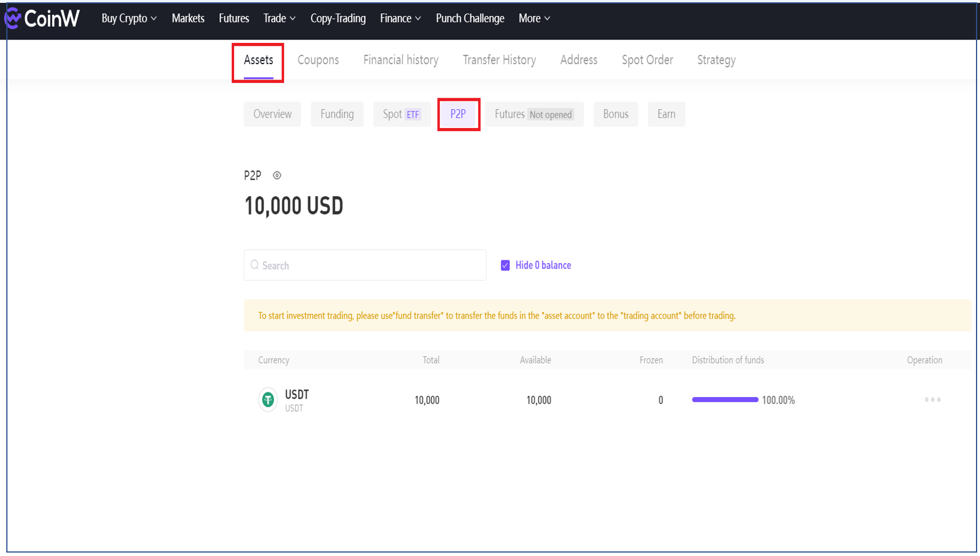Image resolution: width=980 pixels, height=556 pixels.
Task: Click the CoinW logo
Action: (42, 18)
